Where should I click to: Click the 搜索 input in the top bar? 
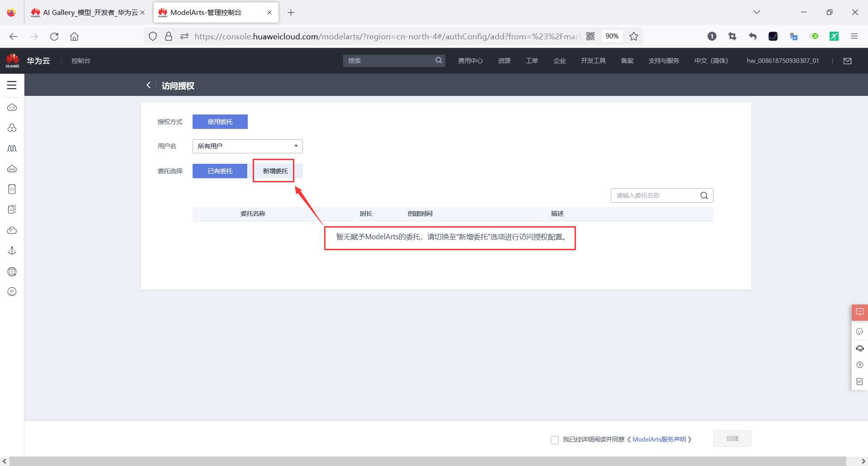[389, 61]
